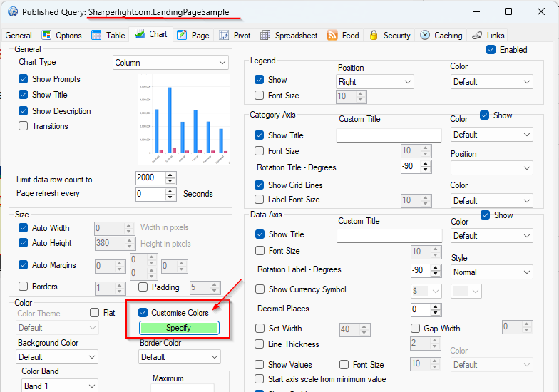Switch to the Caching tab
This screenshot has height=392, width=559.
441,36
